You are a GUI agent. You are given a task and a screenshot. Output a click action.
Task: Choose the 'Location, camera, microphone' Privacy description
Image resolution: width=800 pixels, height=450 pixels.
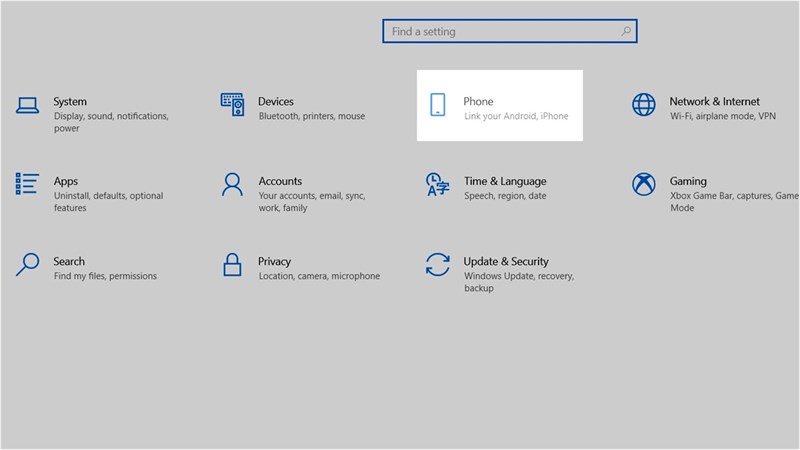(x=319, y=276)
